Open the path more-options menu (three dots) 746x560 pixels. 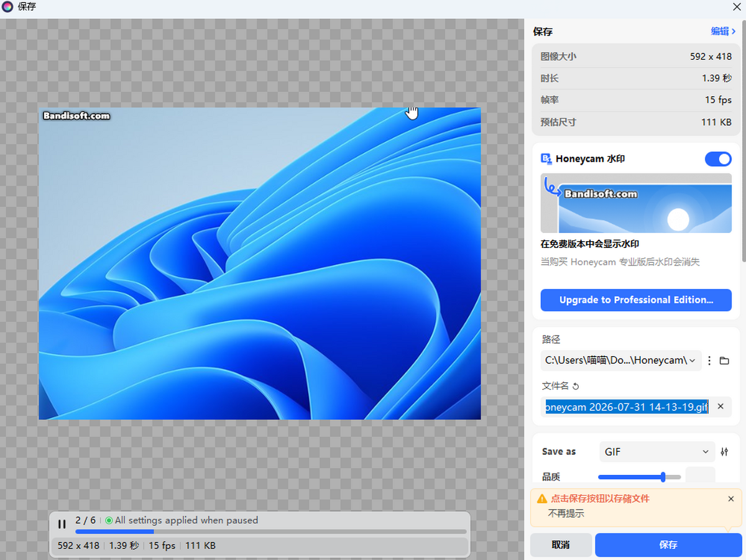click(x=709, y=360)
